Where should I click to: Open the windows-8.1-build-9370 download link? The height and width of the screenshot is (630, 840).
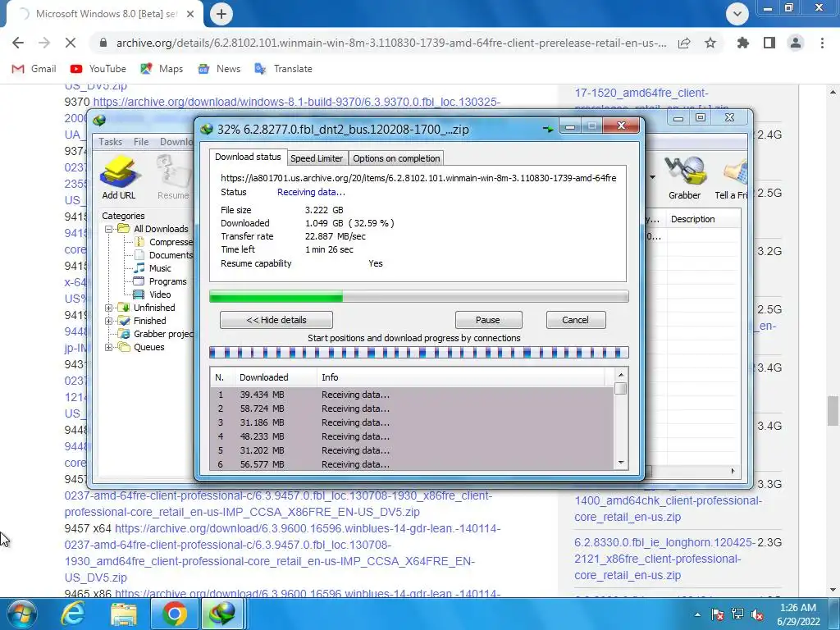click(297, 102)
